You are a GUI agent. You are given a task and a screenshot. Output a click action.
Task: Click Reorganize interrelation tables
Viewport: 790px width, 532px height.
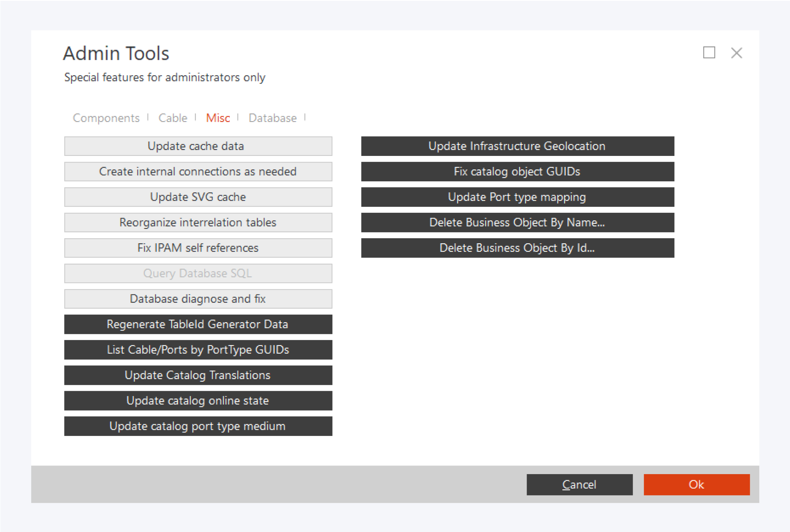click(198, 223)
